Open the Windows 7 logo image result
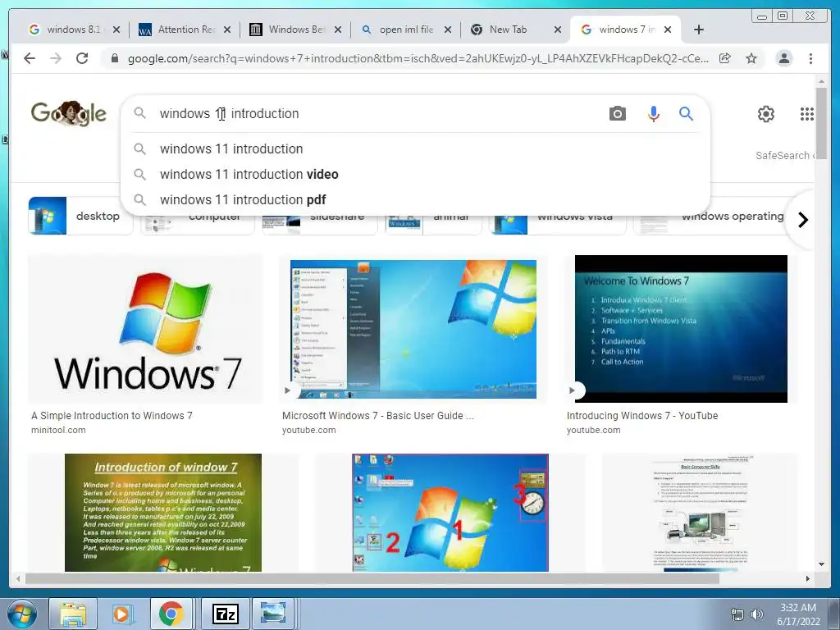The image size is (840, 630). [146, 329]
